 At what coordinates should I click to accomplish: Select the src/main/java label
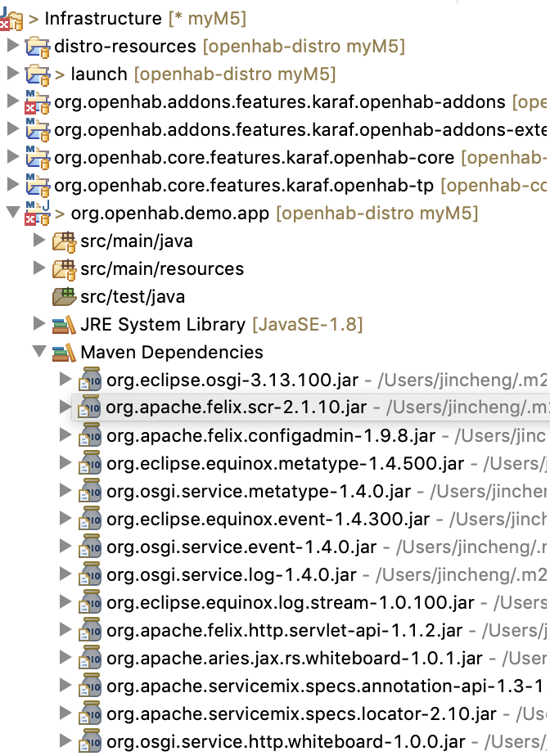[x=137, y=241]
